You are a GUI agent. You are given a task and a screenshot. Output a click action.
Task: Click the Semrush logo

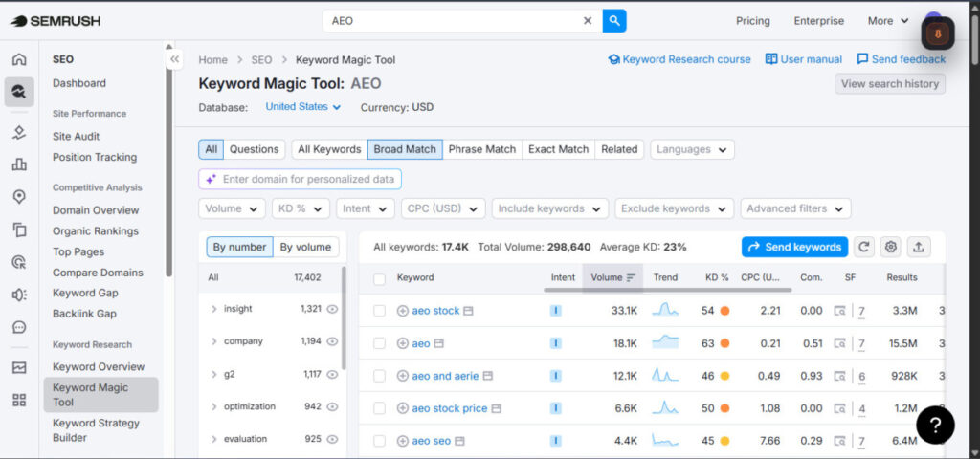55,21
